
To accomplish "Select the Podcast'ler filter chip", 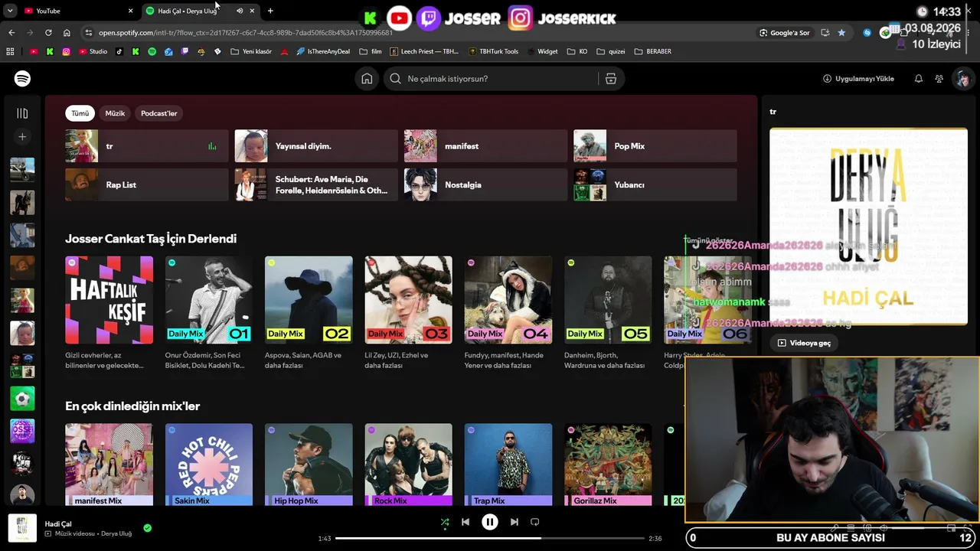I will tap(159, 113).
